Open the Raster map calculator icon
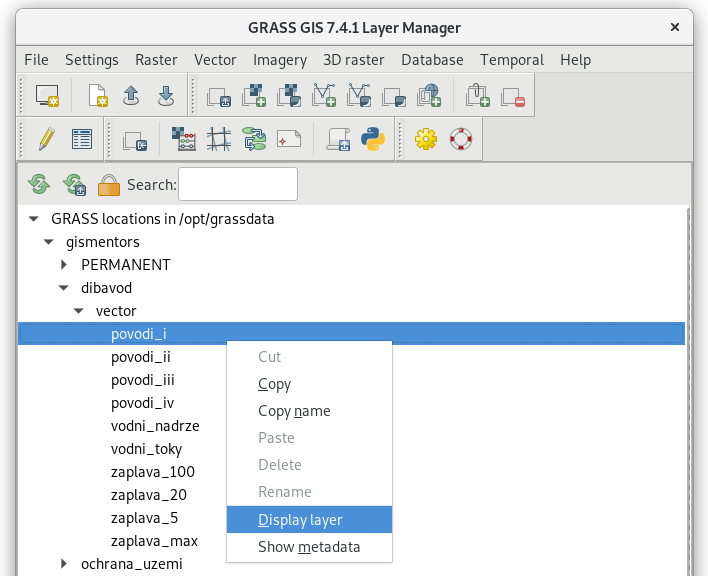 (184, 139)
